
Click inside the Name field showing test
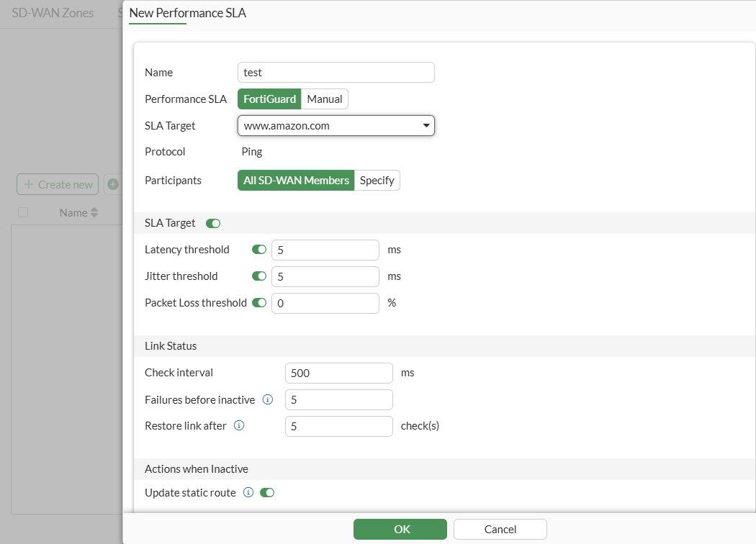[336, 72]
